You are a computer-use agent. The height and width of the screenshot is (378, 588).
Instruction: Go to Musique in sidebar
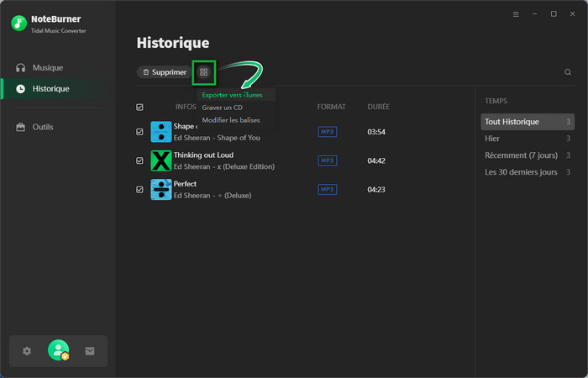click(47, 67)
